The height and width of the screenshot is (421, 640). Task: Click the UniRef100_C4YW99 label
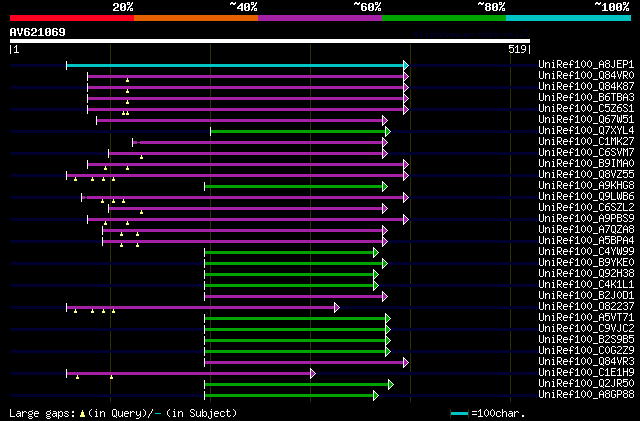tap(586, 252)
